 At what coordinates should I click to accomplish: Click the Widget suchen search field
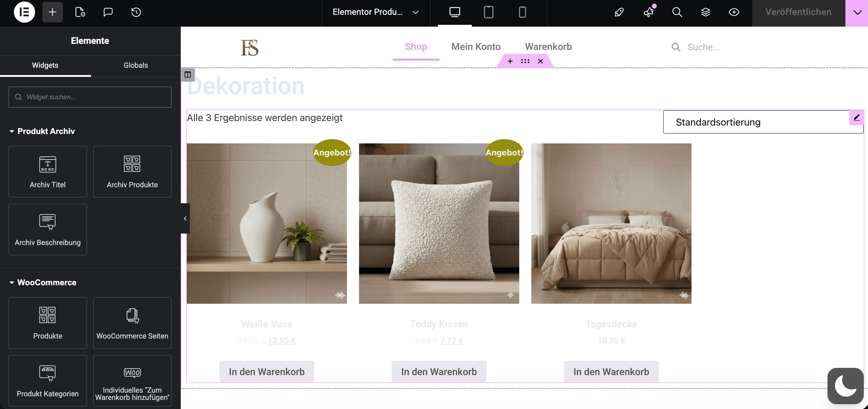point(90,97)
